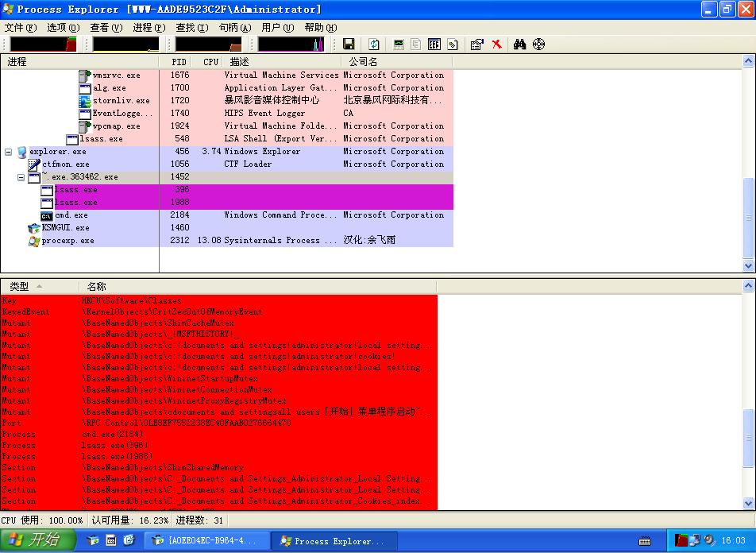The image size is (756, 553).
Task: Click the vpcmap.exe process icon
Action: click(x=85, y=126)
